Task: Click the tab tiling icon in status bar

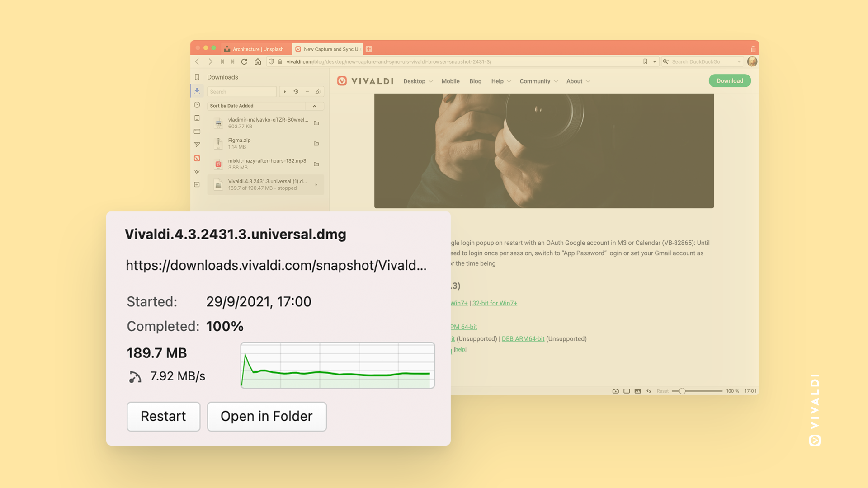Action: (x=627, y=390)
